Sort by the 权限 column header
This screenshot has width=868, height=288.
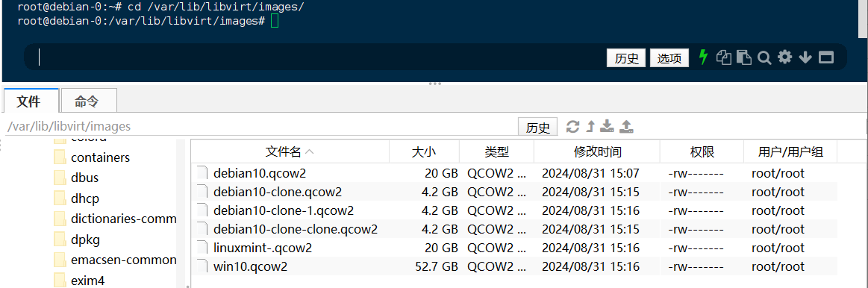(702, 151)
